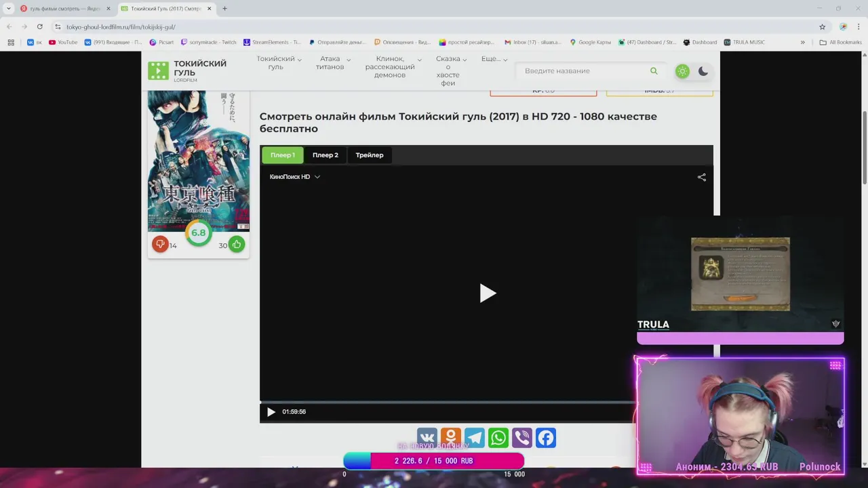Expand the Еще... menu
Screen dimensions: 868x488
point(494,59)
